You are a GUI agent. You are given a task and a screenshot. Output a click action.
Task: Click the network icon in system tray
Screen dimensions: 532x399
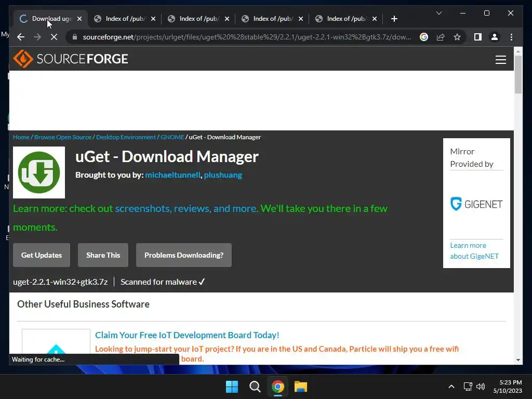tap(468, 387)
